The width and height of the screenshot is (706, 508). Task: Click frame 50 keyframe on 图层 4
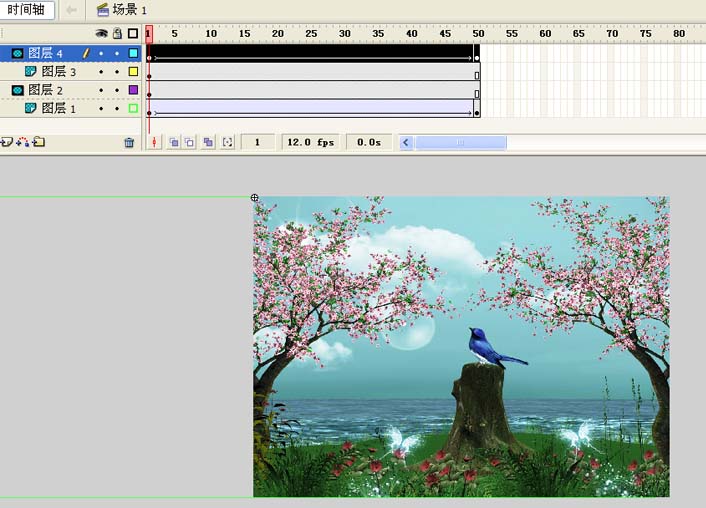click(x=477, y=54)
